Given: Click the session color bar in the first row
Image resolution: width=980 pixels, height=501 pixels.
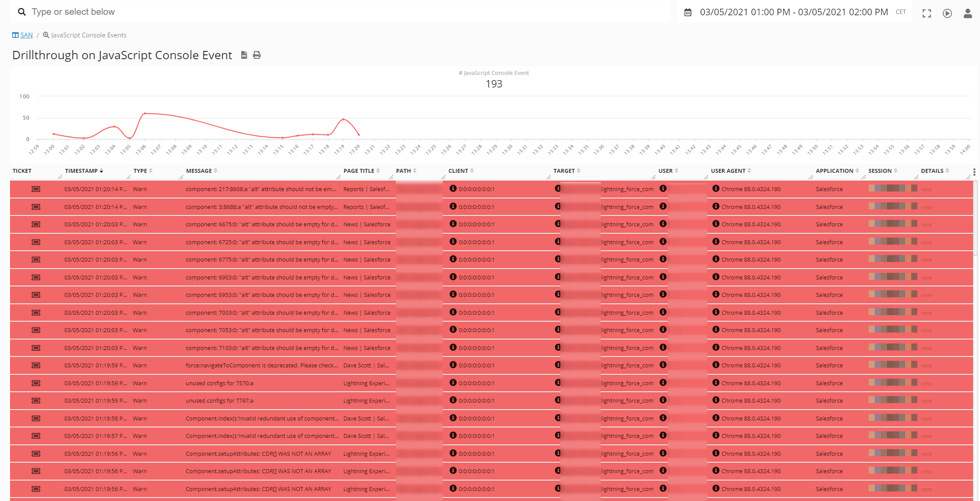Looking at the screenshot, I should click(893, 188).
